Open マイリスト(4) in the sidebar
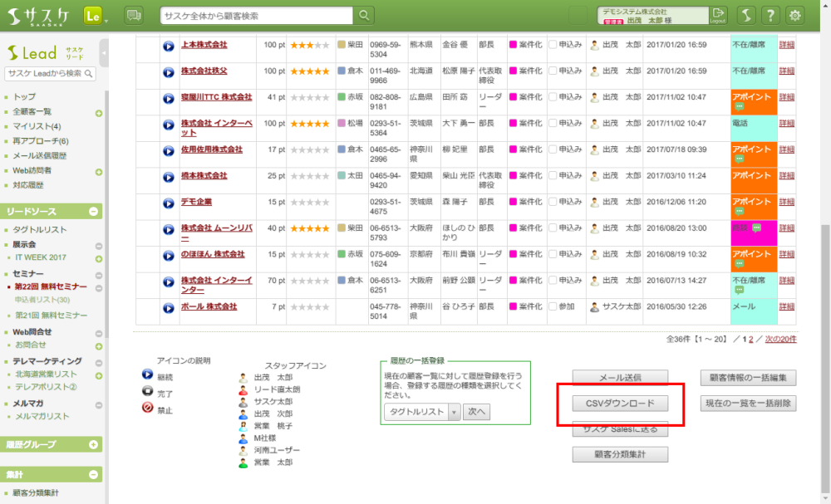The height and width of the screenshot is (504, 831). pyautogui.click(x=37, y=126)
